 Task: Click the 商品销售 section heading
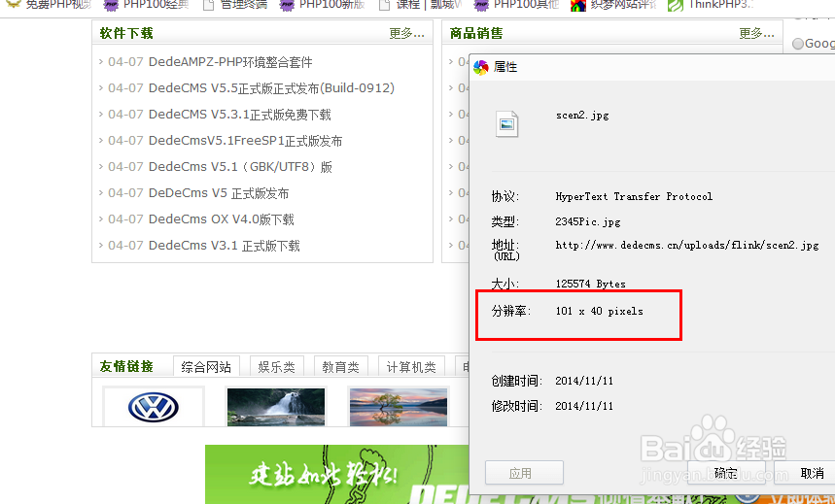476,34
